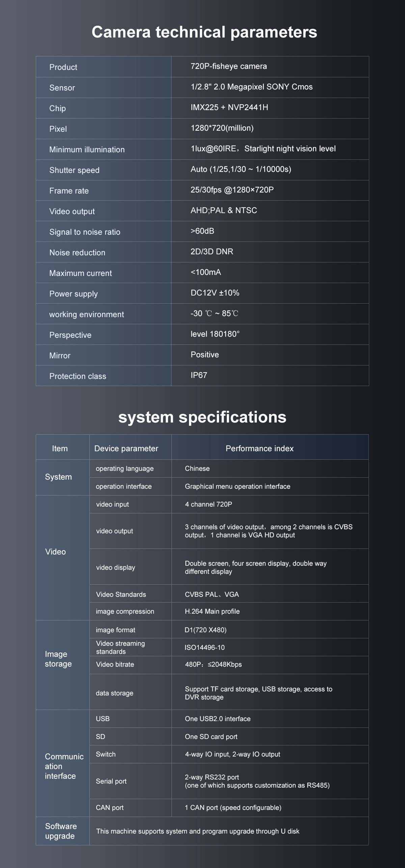This screenshot has width=405, height=868.
Task: Click the 'Device parameter' column header
Action: tap(126, 449)
